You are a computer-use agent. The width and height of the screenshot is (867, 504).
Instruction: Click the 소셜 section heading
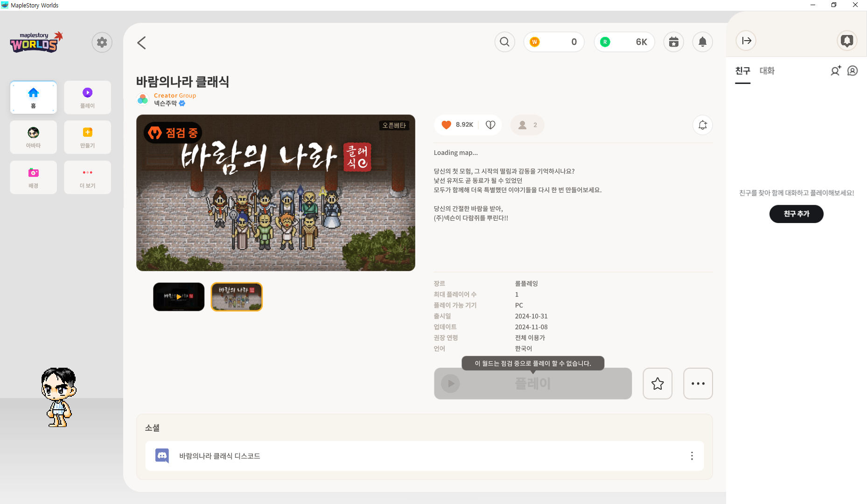[x=152, y=428]
